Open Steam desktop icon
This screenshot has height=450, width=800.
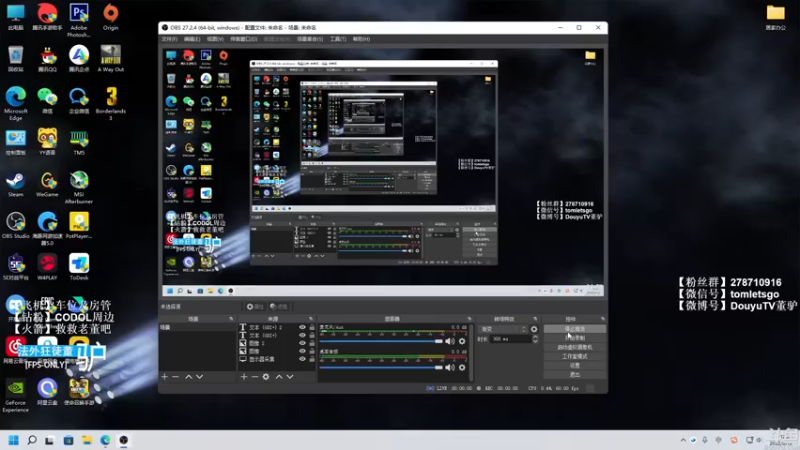coord(15,184)
